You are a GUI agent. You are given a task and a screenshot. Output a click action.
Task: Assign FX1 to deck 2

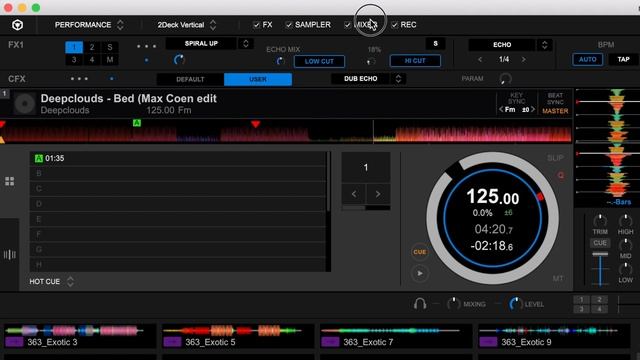[92, 47]
